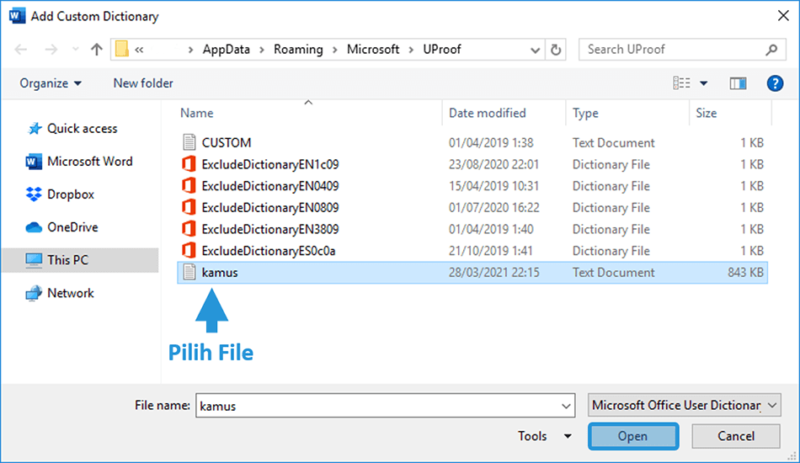Open the Tools dropdown menu

(x=544, y=436)
